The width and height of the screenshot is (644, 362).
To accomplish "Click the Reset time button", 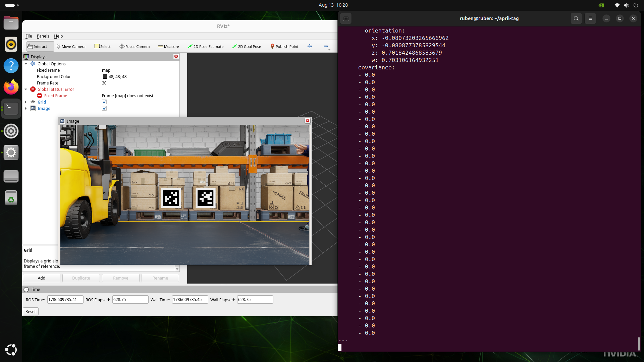I will click(31, 311).
